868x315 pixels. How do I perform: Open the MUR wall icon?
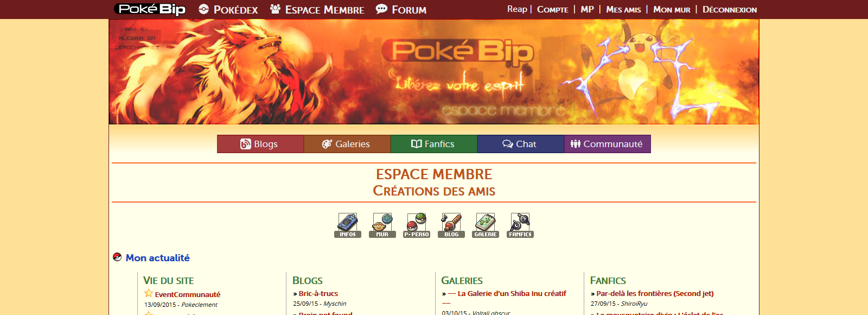click(382, 225)
